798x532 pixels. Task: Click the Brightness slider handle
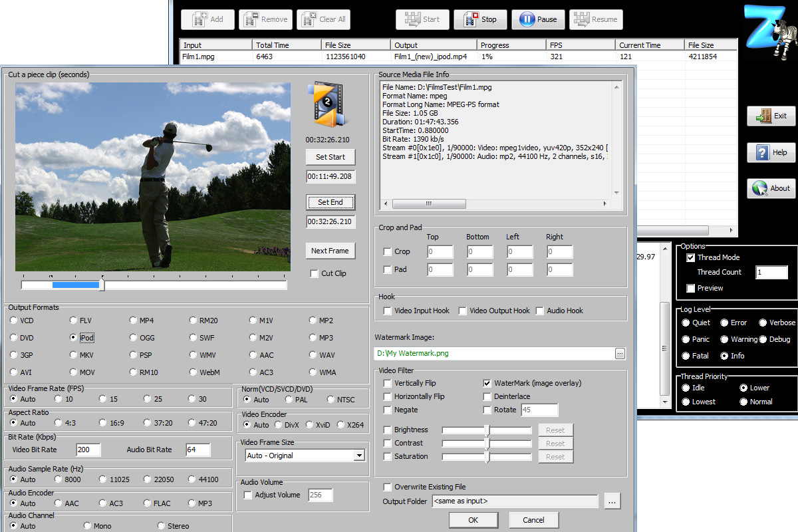coord(487,430)
